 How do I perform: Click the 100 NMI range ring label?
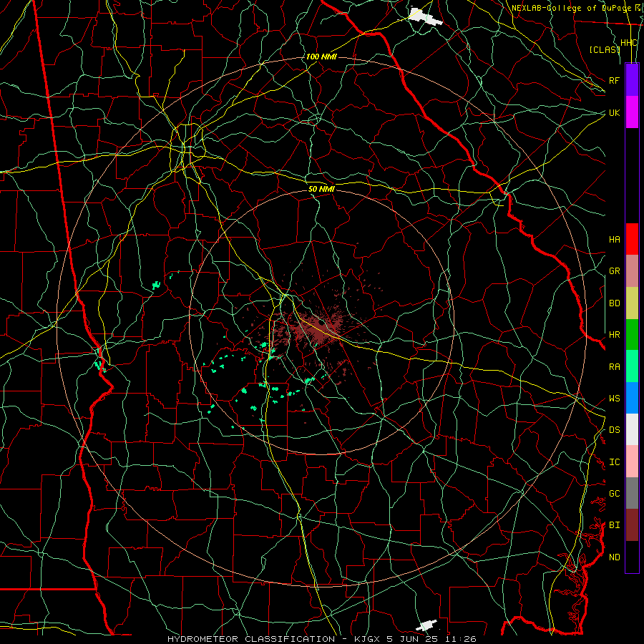pos(321,57)
